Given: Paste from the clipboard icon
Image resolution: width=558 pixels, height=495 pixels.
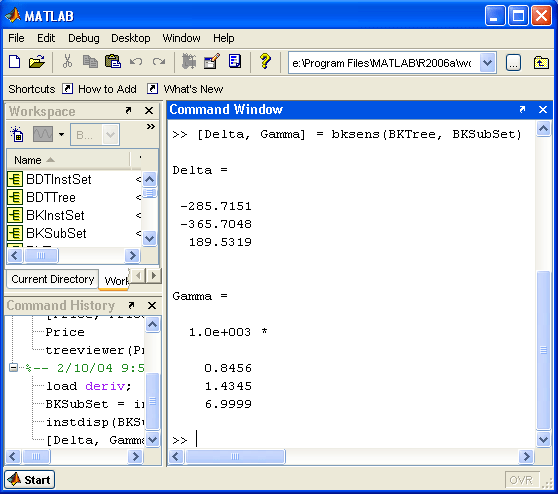Looking at the screenshot, I should click(113, 61).
